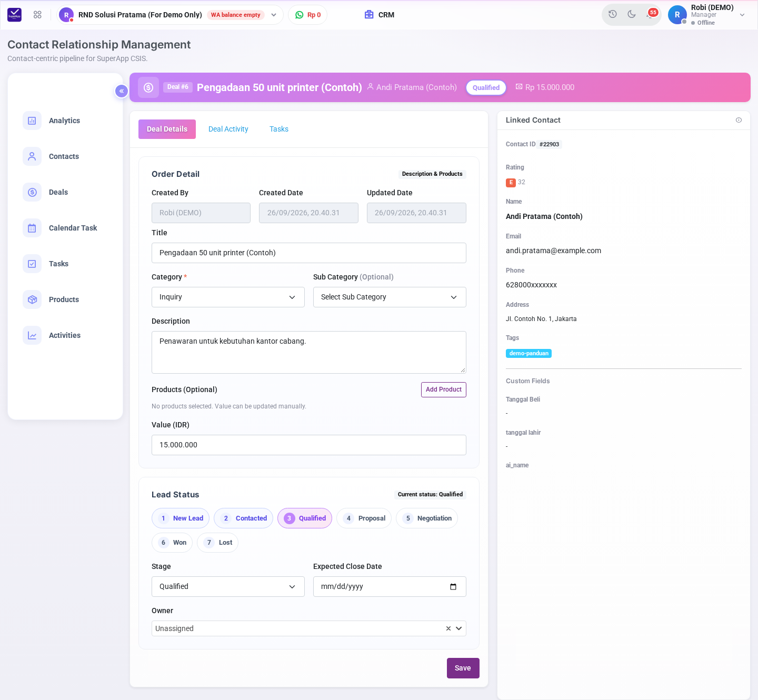758x700 pixels.
Task: Open notifications bell with 55 badge
Action: coord(651,14)
